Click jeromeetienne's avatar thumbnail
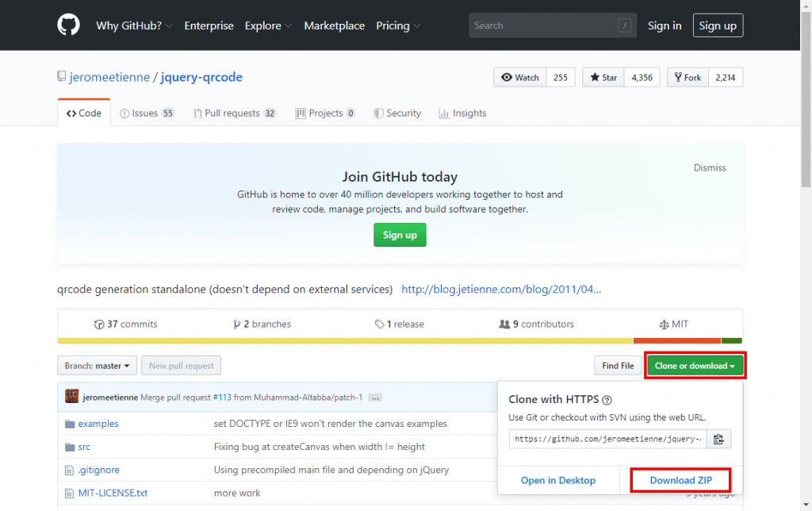812x511 pixels. coord(71,397)
